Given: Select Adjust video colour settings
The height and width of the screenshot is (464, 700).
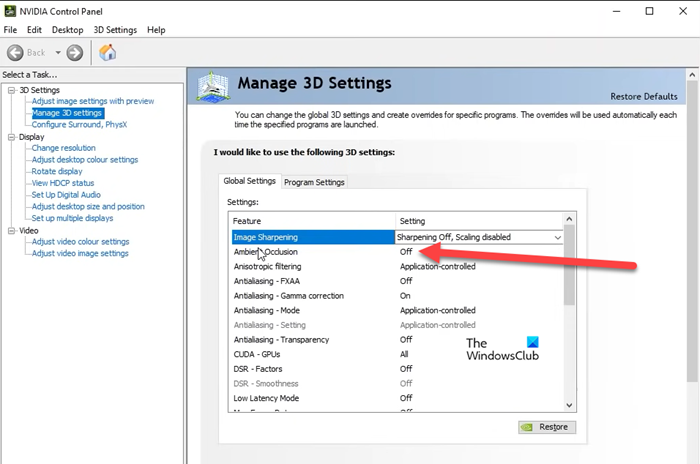Looking at the screenshot, I should click(x=80, y=242).
